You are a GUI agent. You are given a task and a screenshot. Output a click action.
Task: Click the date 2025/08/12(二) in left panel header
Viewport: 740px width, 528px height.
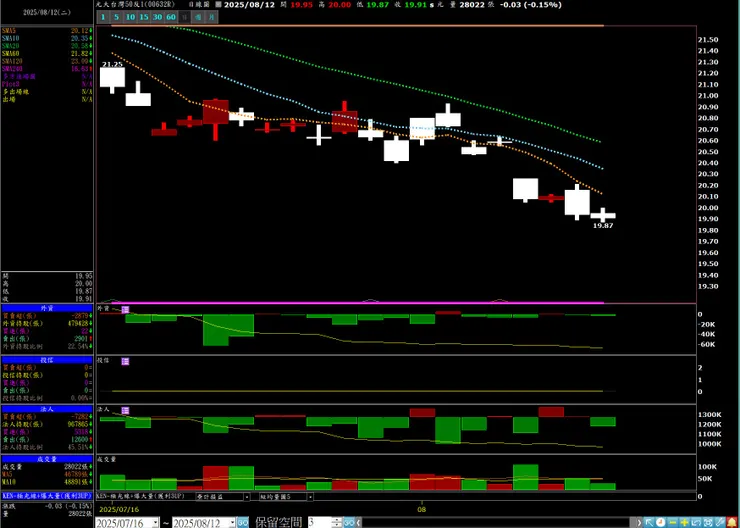[x=47, y=12]
